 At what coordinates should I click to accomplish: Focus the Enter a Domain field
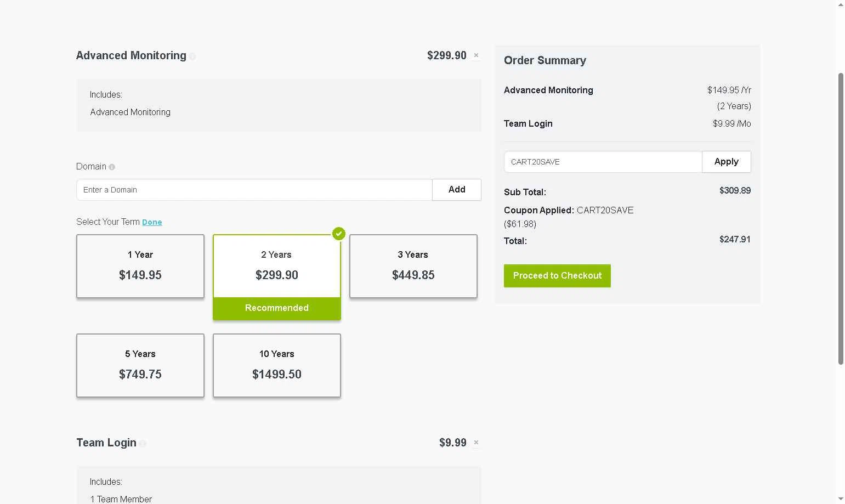coord(254,190)
